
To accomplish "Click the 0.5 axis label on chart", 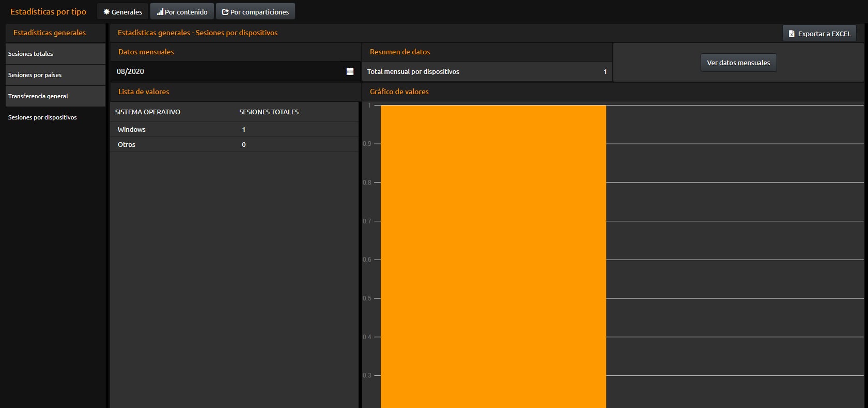I will tap(367, 298).
